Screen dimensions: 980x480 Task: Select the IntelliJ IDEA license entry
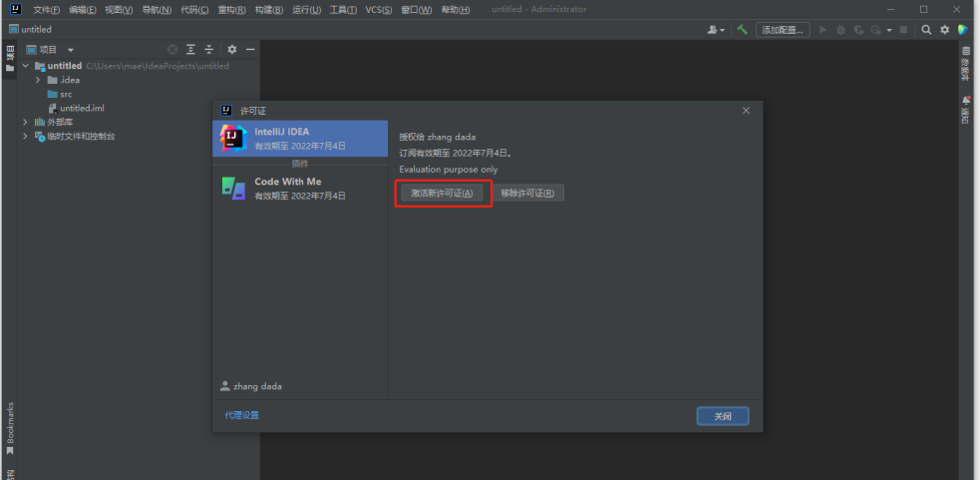300,139
